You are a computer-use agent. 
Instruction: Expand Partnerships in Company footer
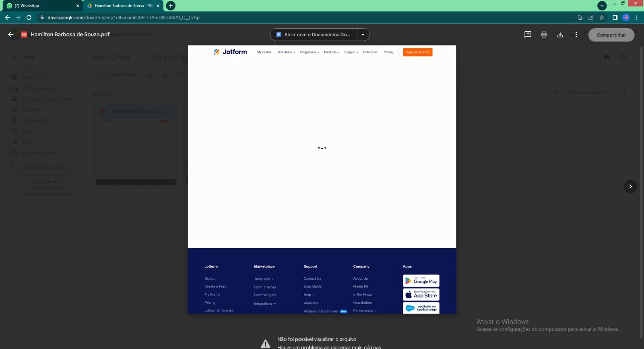(x=365, y=311)
